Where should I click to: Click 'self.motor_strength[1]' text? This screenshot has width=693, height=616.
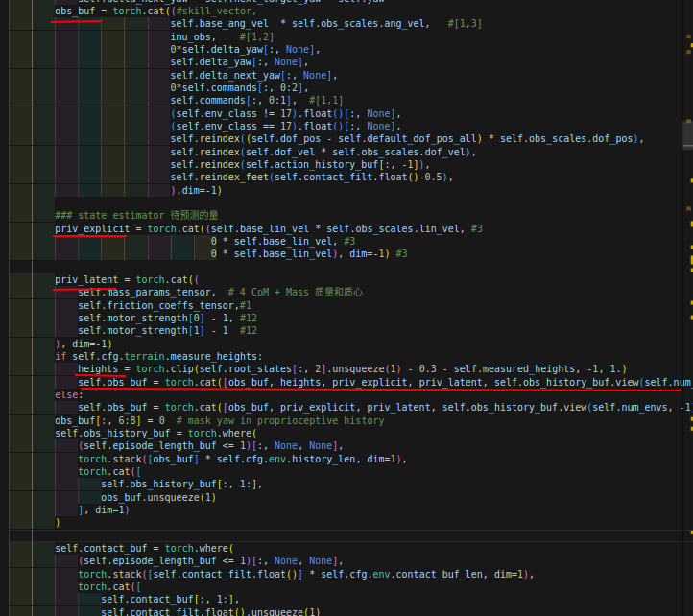[141, 330]
